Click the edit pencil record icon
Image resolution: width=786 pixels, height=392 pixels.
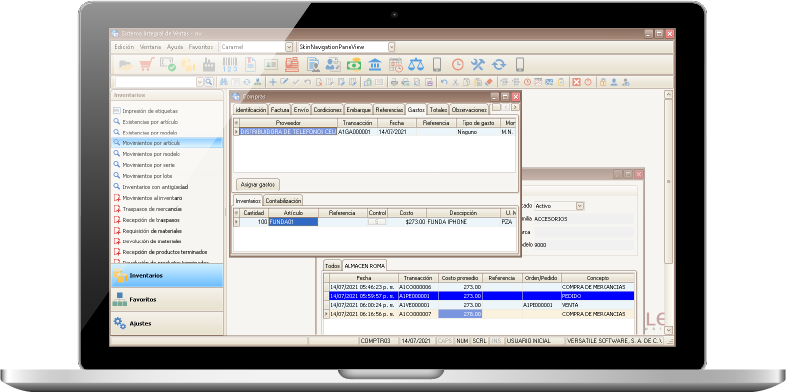click(x=284, y=82)
